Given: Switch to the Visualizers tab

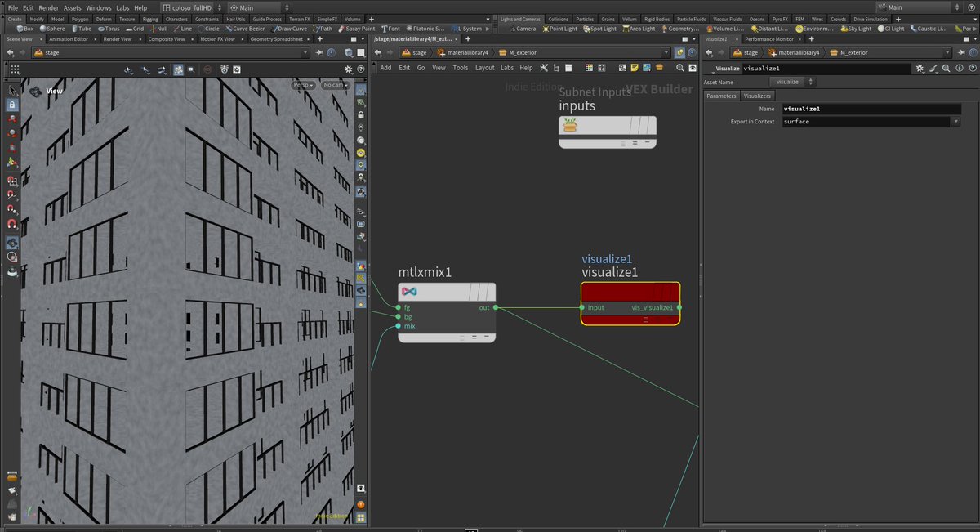Looking at the screenshot, I should [x=757, y=96].
